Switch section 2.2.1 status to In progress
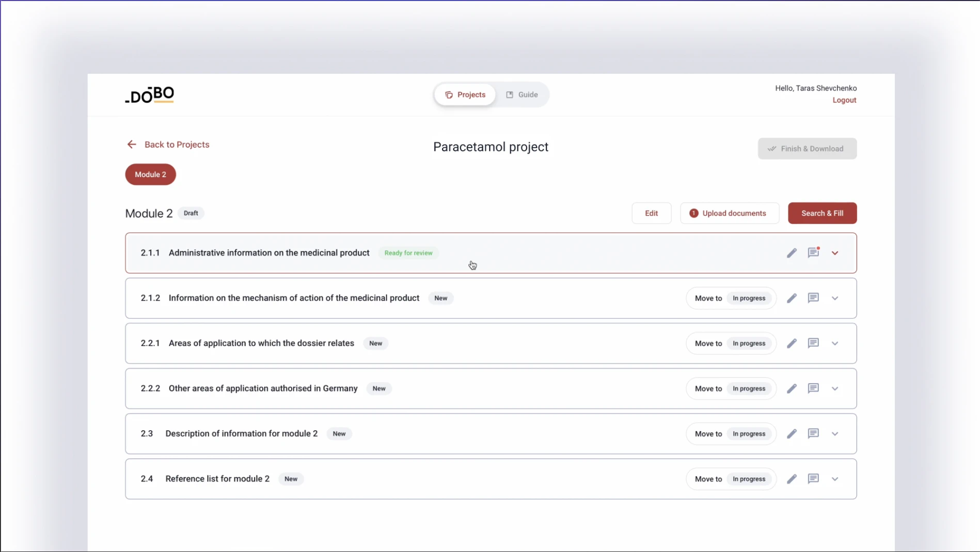The image size is (980, 552). (x=749, y=343)
